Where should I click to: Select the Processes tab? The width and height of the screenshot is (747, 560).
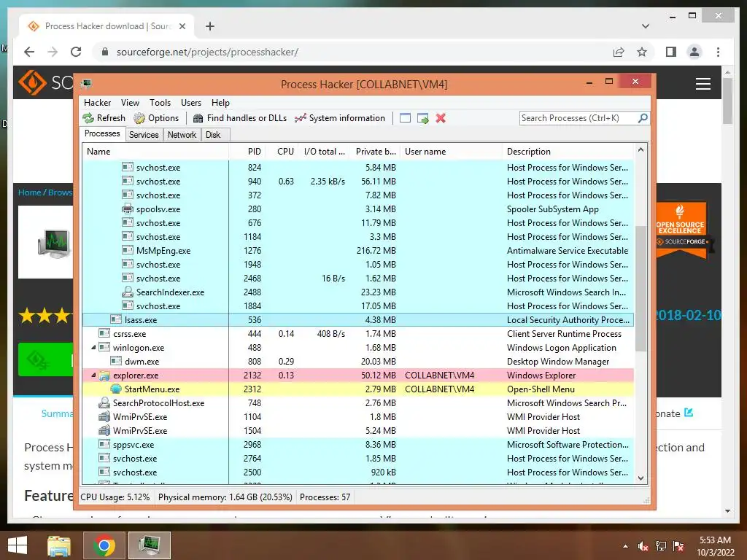102,134
